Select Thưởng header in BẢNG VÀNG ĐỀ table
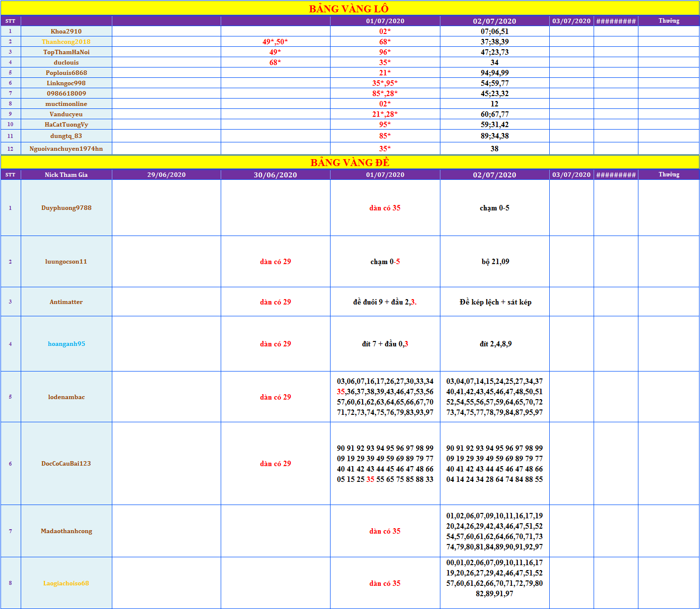 pos(668,174)
